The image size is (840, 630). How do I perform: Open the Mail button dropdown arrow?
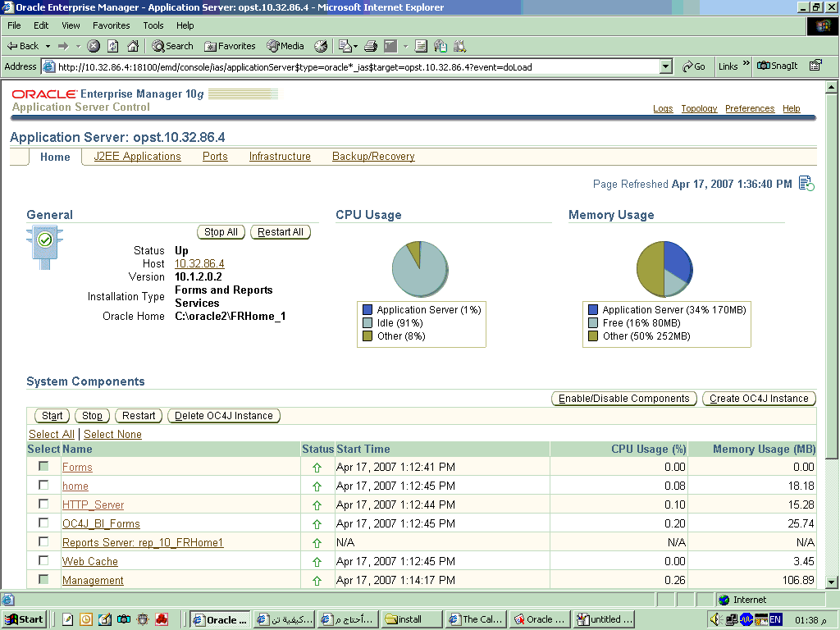click(358, 46)
